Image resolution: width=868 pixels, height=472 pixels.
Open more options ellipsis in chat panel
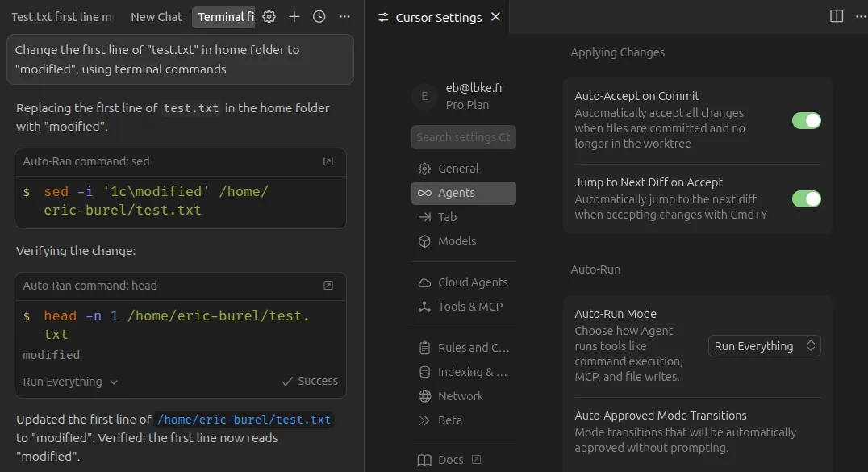click(x=344, y=17)
